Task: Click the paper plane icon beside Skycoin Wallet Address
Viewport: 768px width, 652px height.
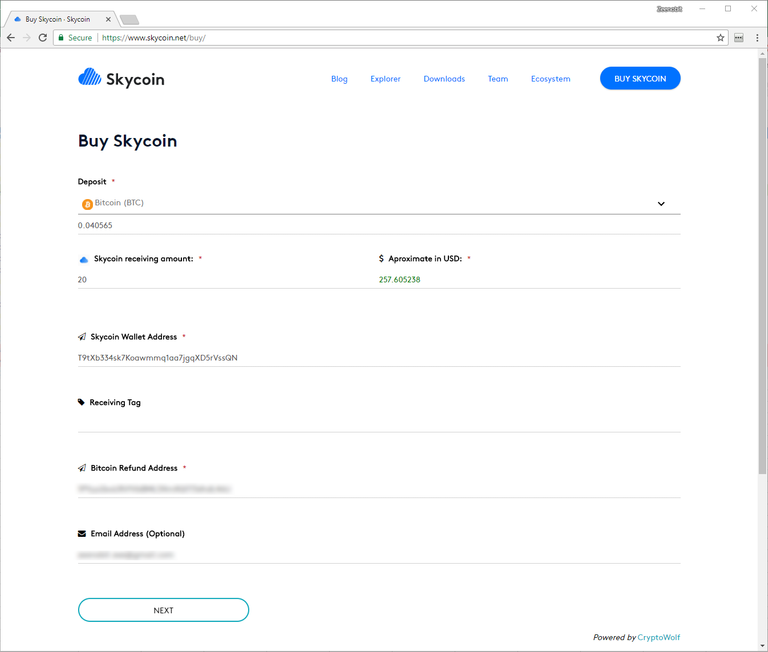Action: pos(82,337)
